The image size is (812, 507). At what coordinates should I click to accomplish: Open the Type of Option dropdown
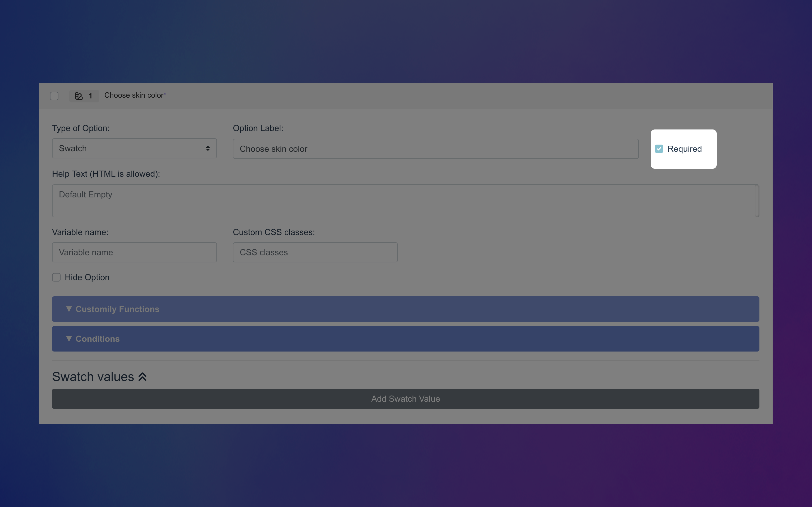134,148
